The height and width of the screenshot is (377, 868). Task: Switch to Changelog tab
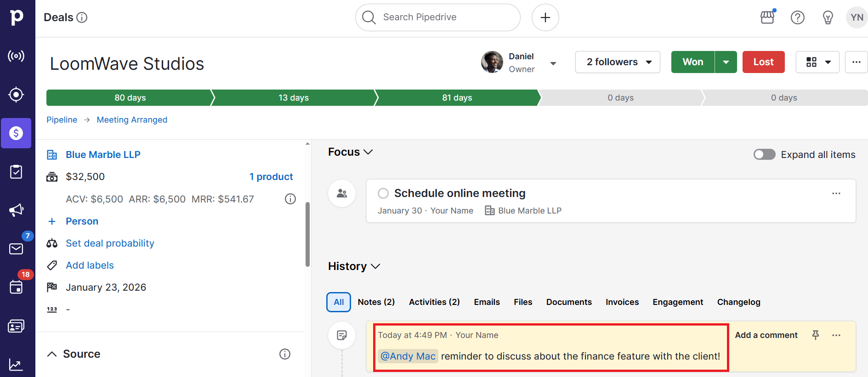pos(739,302)
